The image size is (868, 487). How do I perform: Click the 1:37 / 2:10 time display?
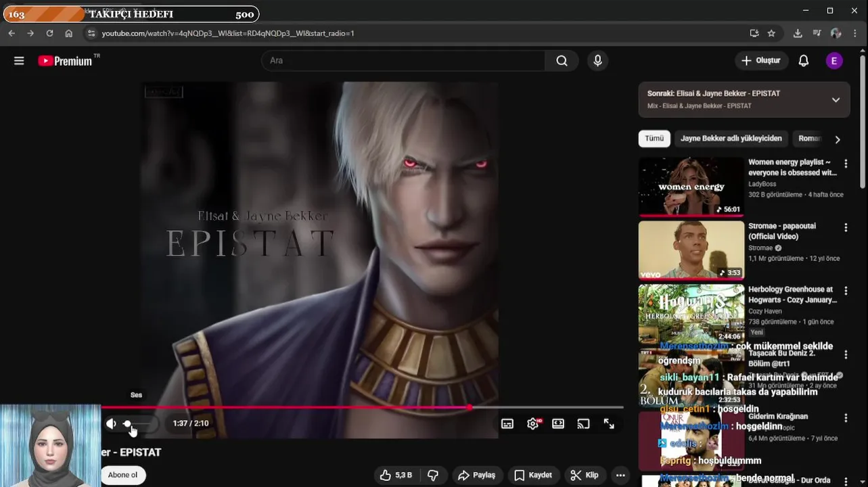click(x=190, y=423)
